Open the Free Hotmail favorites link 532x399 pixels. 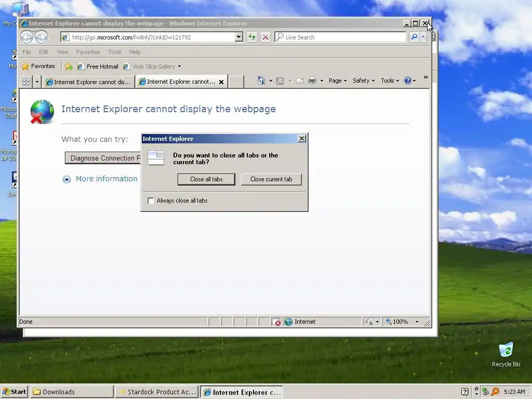pos(98,66)
